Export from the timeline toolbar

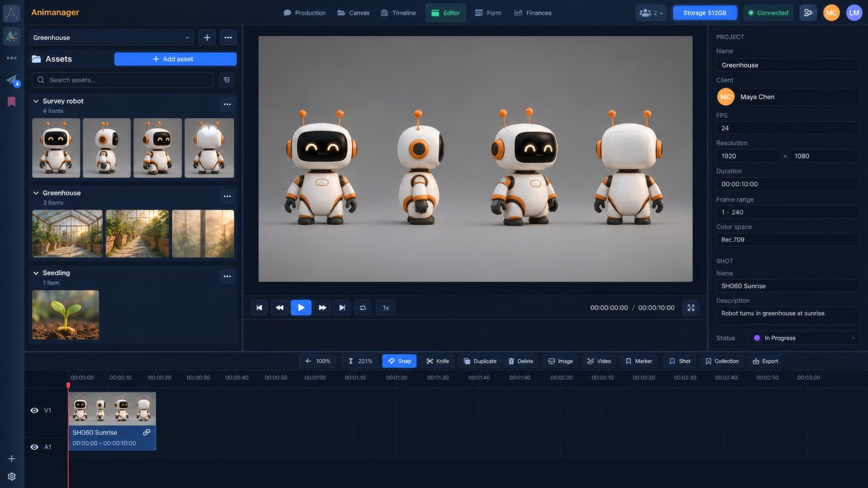[x=765, y=361]
